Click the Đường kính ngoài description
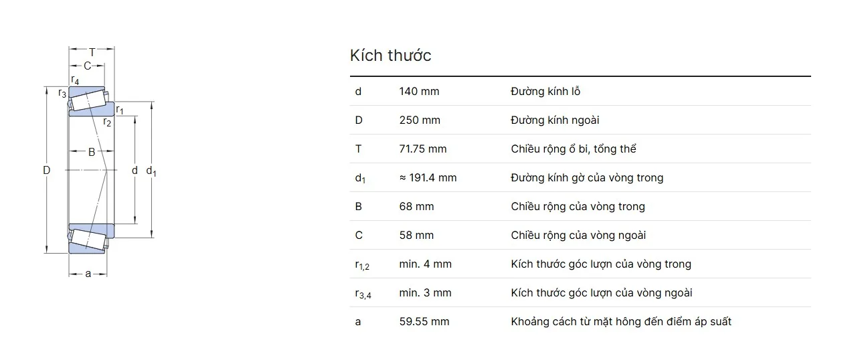Screen dimensions: 868x356 (x=555, y=120)
